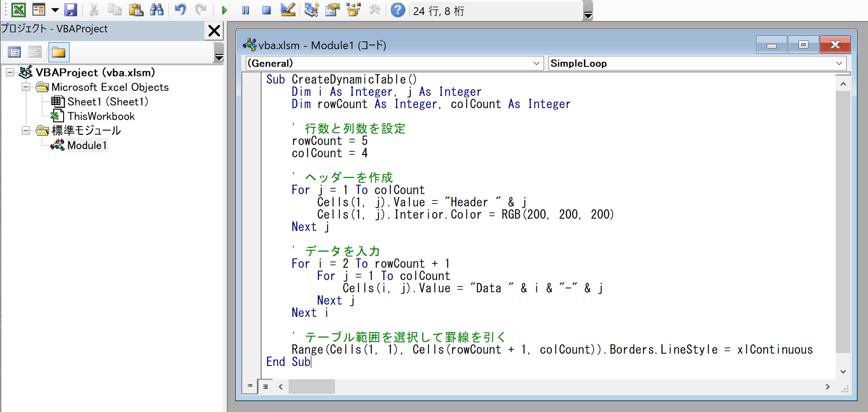Toggle Design Mode
This screenshot has height=412, width=868.
pyautogui.click(x=288, y=10)
